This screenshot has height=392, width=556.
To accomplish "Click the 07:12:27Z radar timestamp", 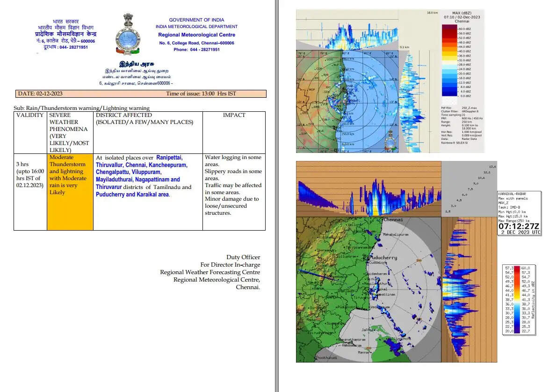I will 519,226.
